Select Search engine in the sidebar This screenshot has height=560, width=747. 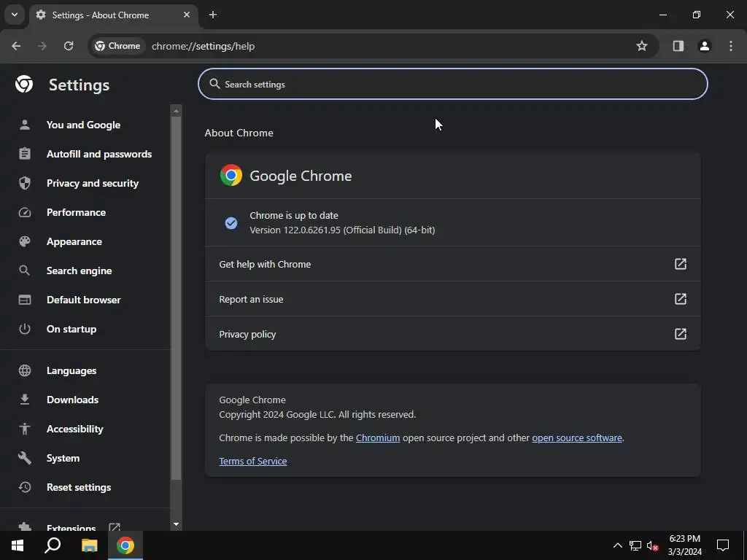pyautogui.click(x=85, y=271)
